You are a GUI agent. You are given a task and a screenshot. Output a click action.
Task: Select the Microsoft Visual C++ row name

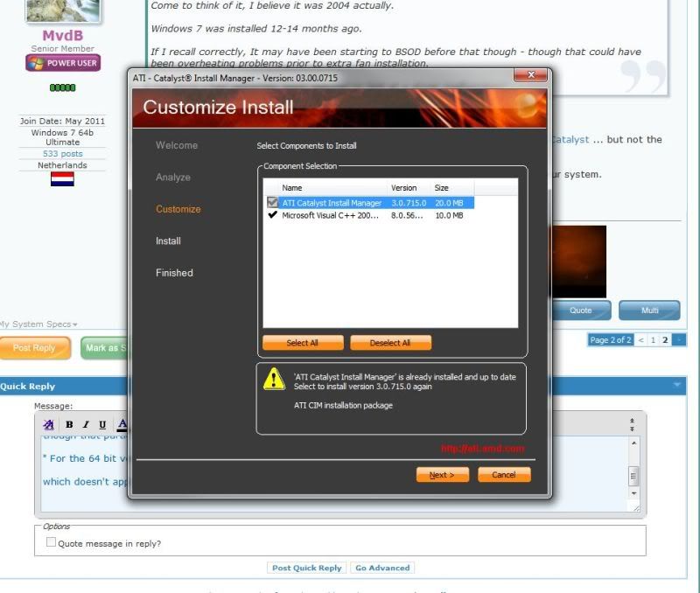[x=330, y=215]
